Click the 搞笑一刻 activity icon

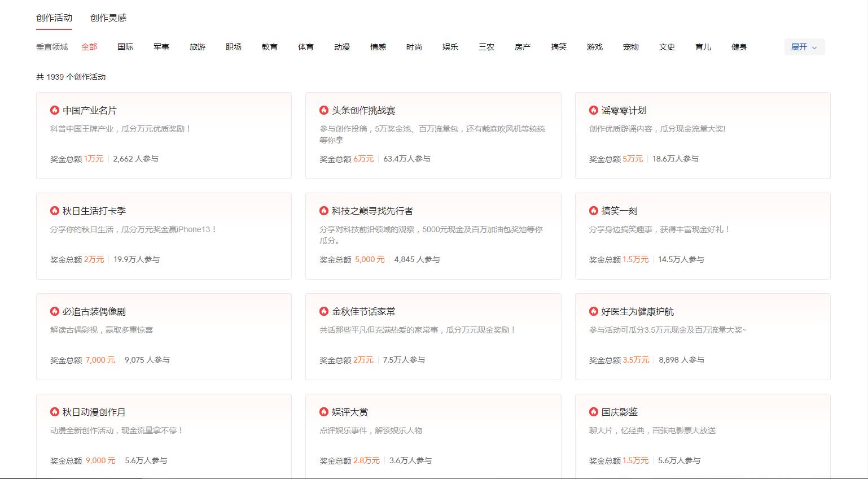[593, 211]
